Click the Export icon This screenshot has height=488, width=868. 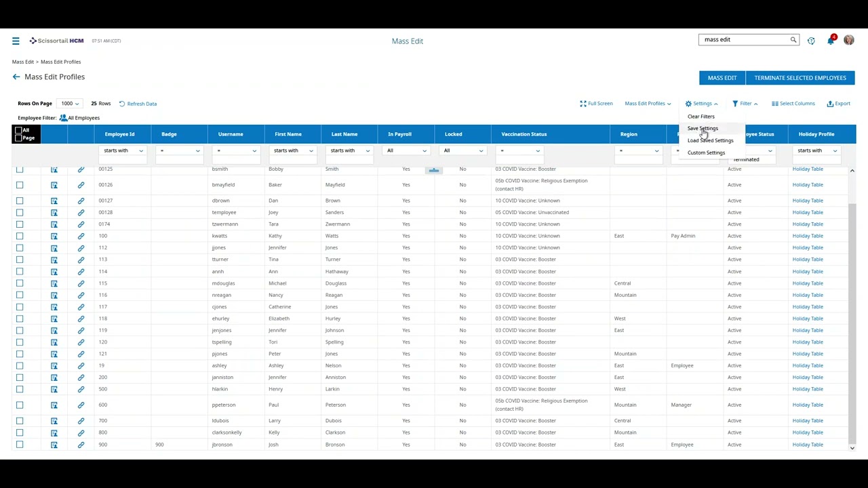pyautogui.click(x=830, y=104)
